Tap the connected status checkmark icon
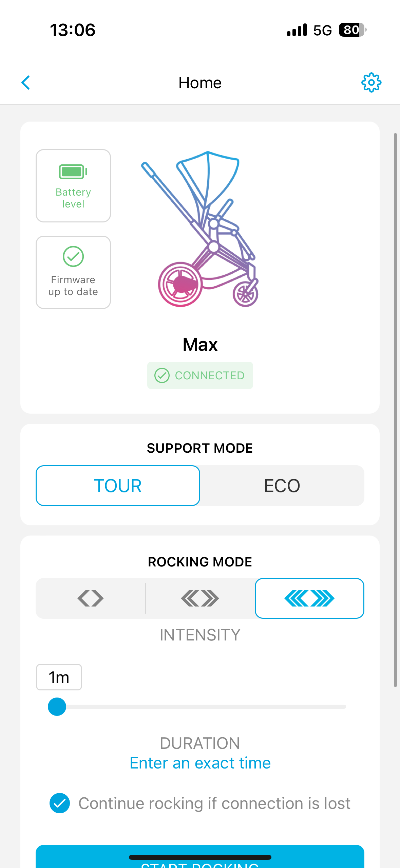 click(162, 376)
